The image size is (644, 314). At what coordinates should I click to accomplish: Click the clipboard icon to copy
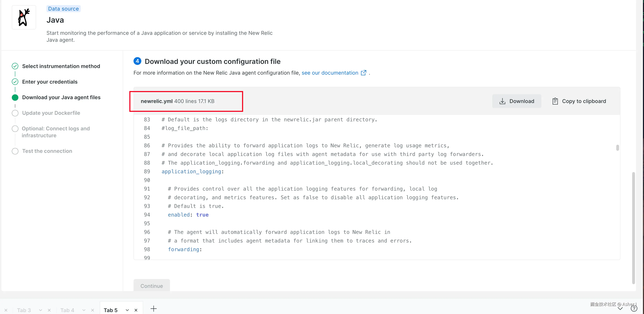(555, 101)
